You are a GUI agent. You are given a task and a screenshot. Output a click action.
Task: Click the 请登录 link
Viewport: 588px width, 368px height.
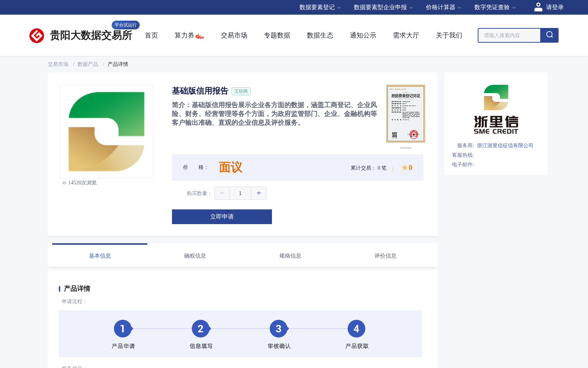555,7
